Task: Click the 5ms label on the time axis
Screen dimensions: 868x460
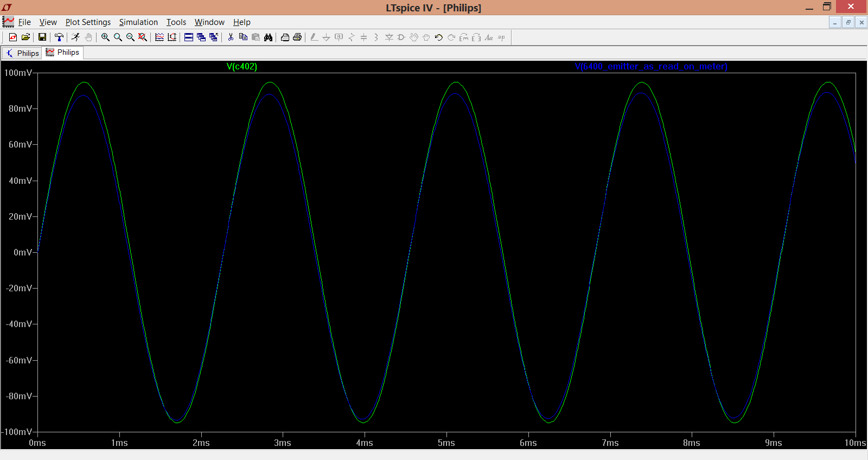Action: [x=446, y=443]
